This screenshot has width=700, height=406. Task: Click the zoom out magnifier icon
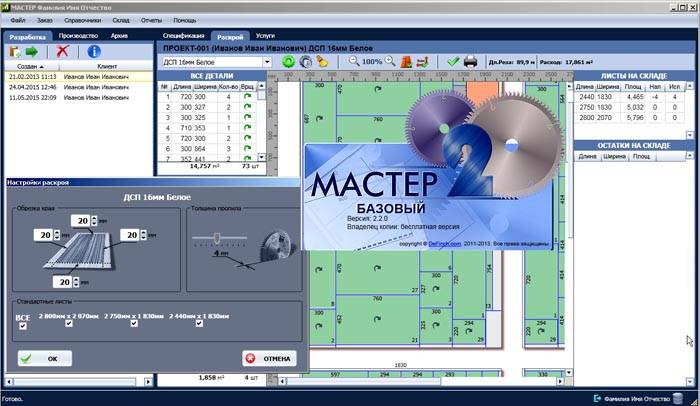point(353,62)
